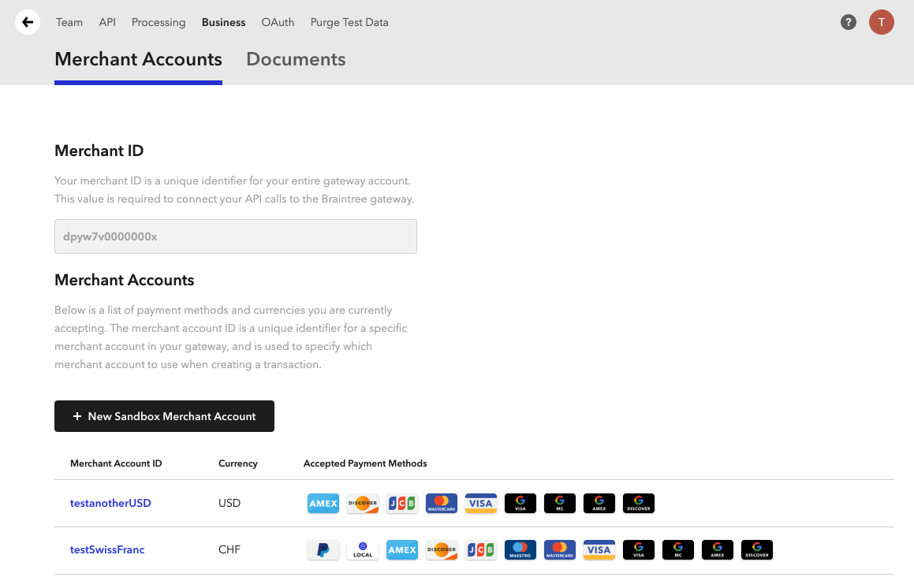Image resolution: width=914 pixels, height=588 pixels.
Task: Click the Discover icon in testanotherUSD row
Action: pos(362,503)
